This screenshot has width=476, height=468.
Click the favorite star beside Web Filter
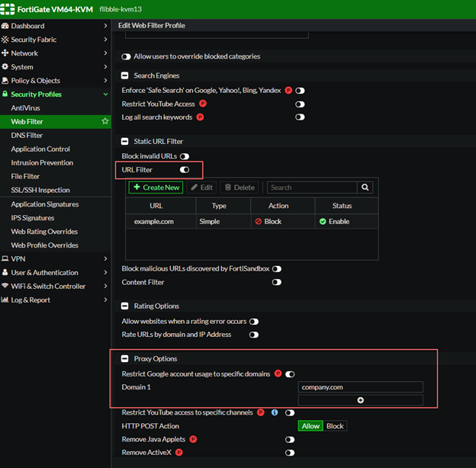(105, 122)
